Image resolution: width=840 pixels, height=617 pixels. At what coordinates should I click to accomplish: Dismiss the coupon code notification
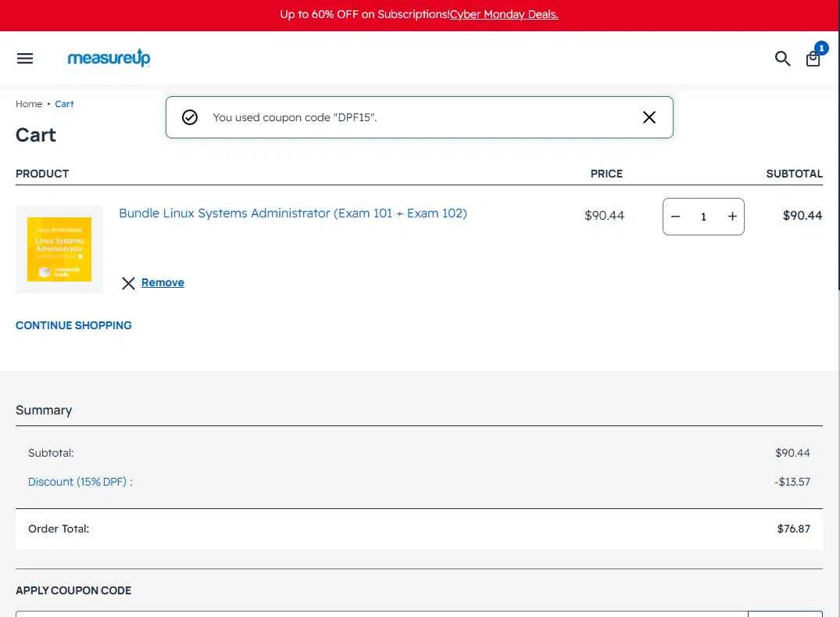point(649,117)
